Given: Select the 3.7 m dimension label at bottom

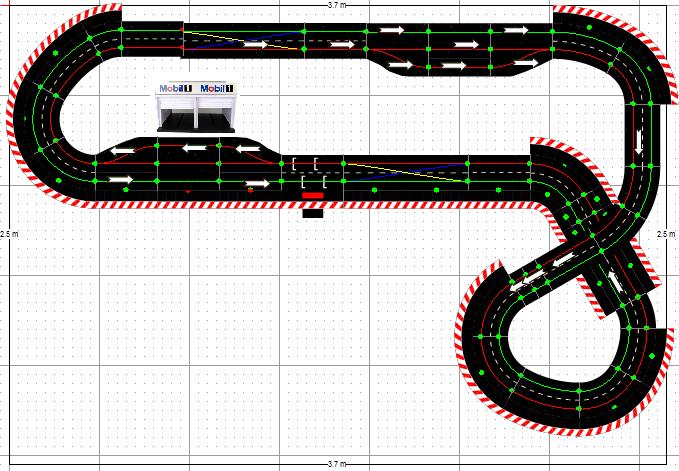Looking at the screenshot, I should pyautogui.click(x=338, y=464).
